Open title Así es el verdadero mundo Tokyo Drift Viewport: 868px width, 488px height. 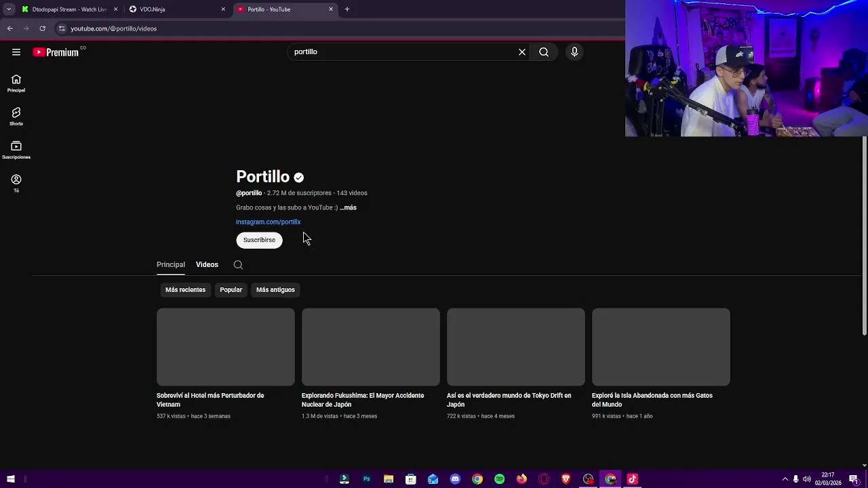[x=509, y=400]
